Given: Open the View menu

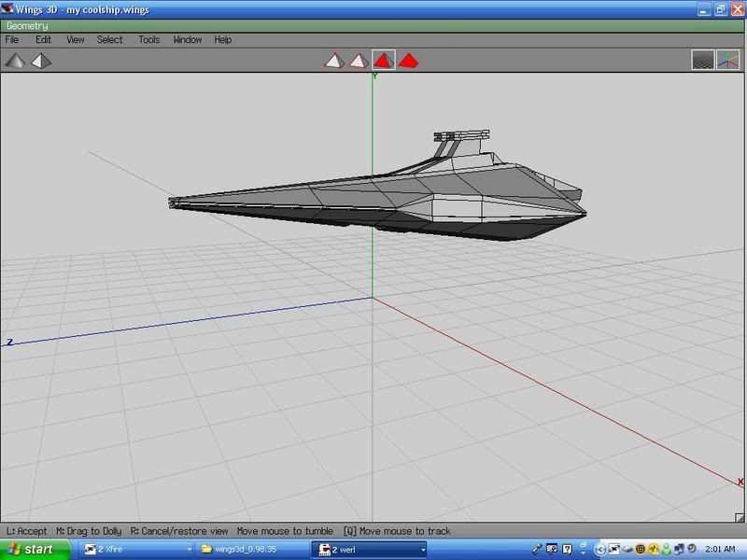Looking at the screenshot, I should click(x=76, y=40).
